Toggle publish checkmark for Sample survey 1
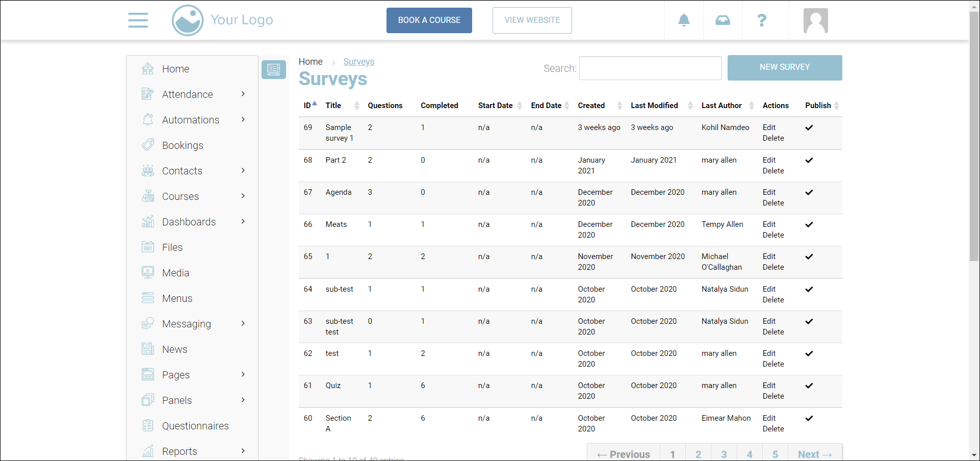Viewport: 980px width, 461px height. click(809, 127)
